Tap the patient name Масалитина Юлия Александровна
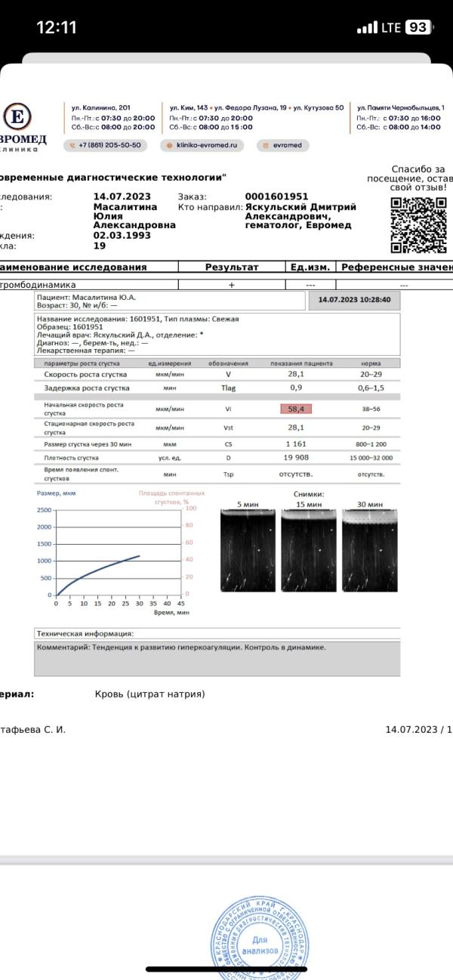The width and height of the screenshot is (453, 980). point(134,215)
